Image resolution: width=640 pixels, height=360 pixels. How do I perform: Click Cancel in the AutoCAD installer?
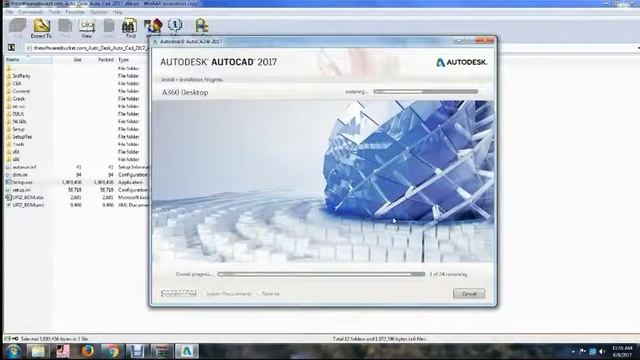[469, 293]
